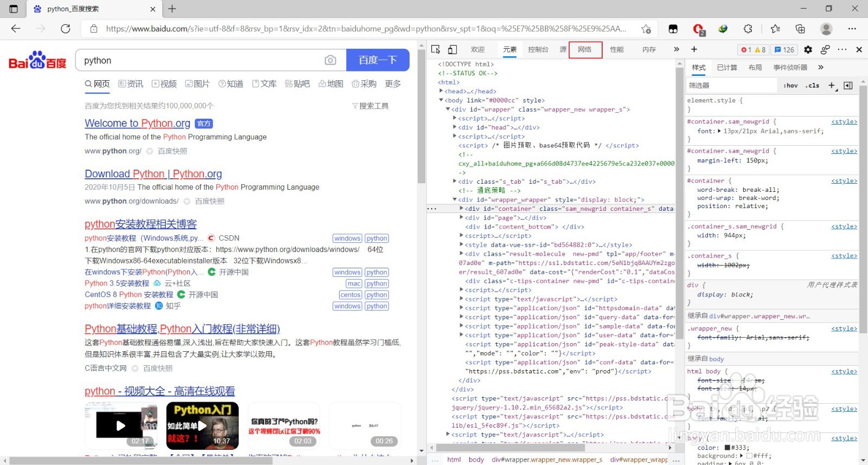Send DevTools feedback icon
The image size is (868, 465).
tap(825, 49)
